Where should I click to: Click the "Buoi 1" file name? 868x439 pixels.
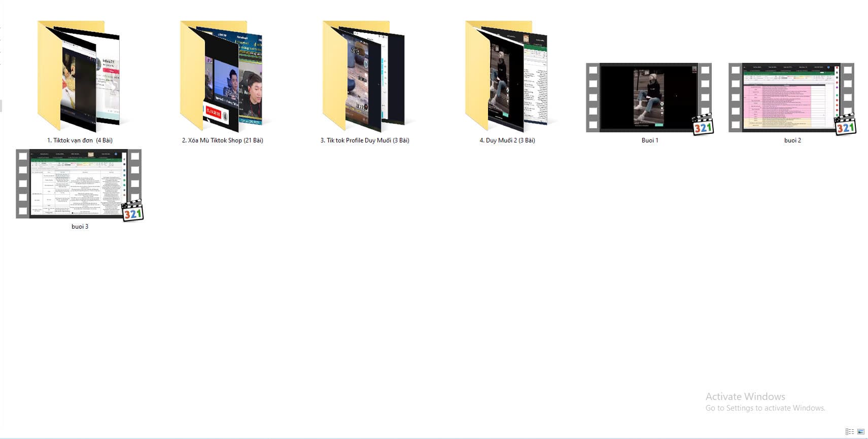[x=650, y=140]
